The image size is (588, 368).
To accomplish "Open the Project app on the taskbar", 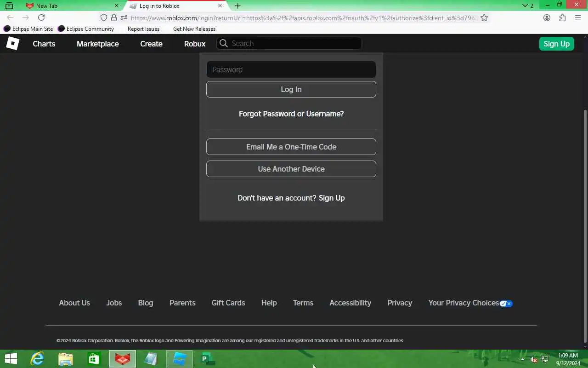I will [x=208, y=359].
